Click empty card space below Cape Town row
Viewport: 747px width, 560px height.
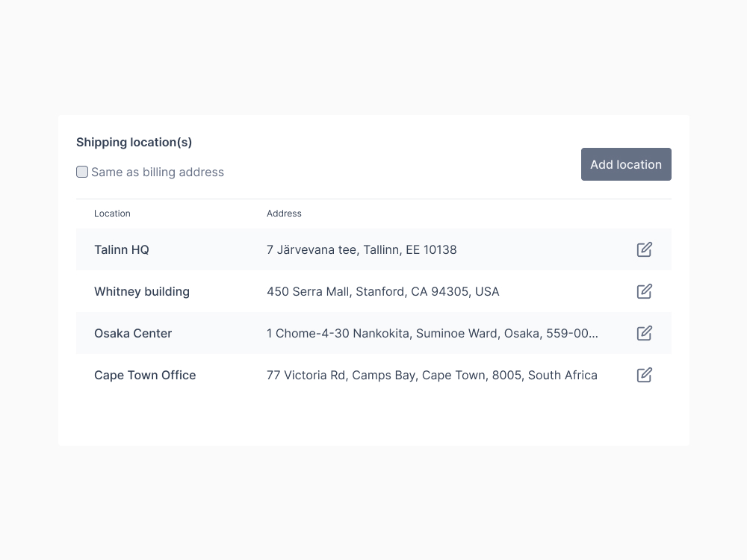coord(373,420)
